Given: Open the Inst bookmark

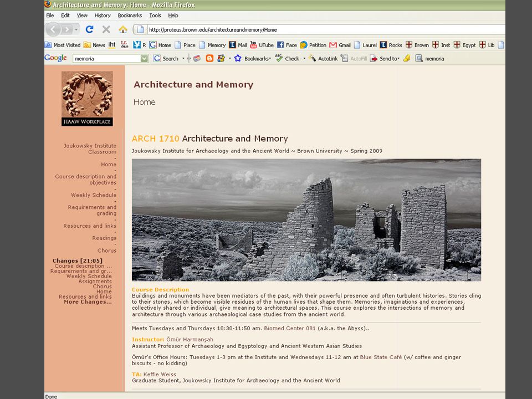Looking at the screenshot, I should [441, 45].
